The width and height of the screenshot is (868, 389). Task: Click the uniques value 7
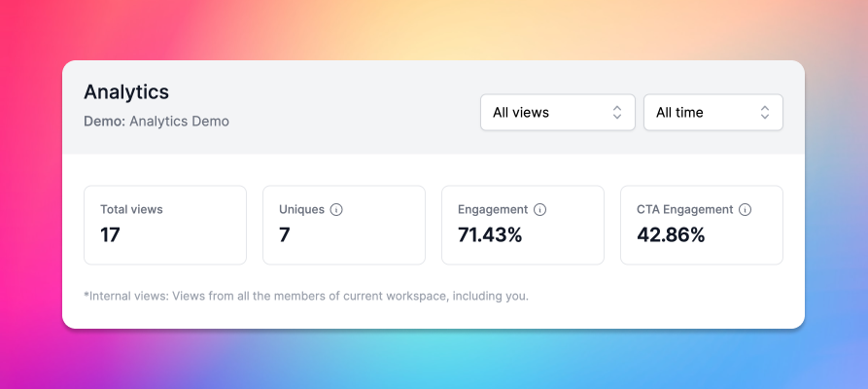[284, 235]
